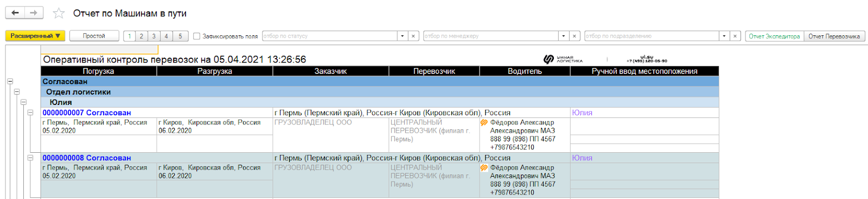Open the manager filter dropdown arrow
Viewport: 868px width, 199px height.
point(564,36)
